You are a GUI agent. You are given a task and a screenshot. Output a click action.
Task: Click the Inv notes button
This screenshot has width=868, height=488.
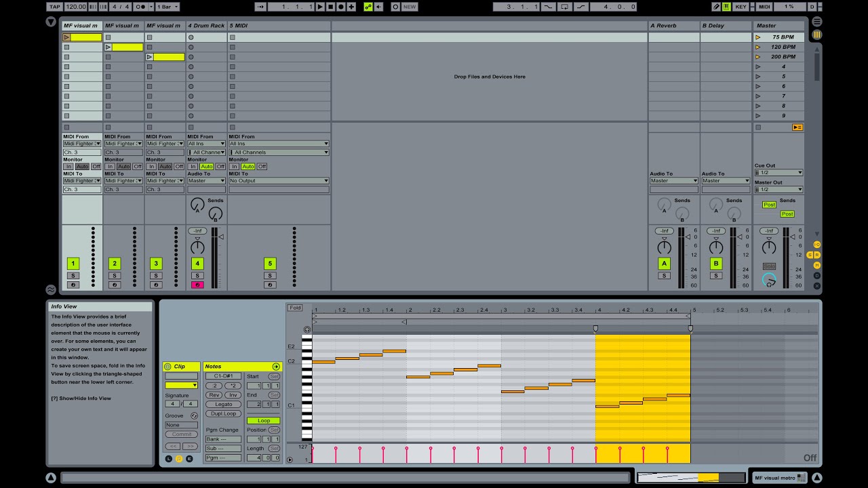[233, 395]
